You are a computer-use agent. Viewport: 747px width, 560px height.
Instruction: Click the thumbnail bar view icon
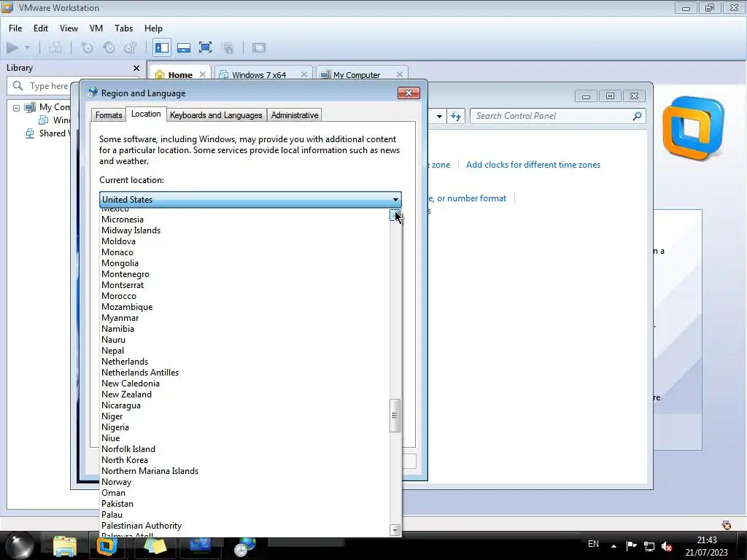[x=183, y=47]
